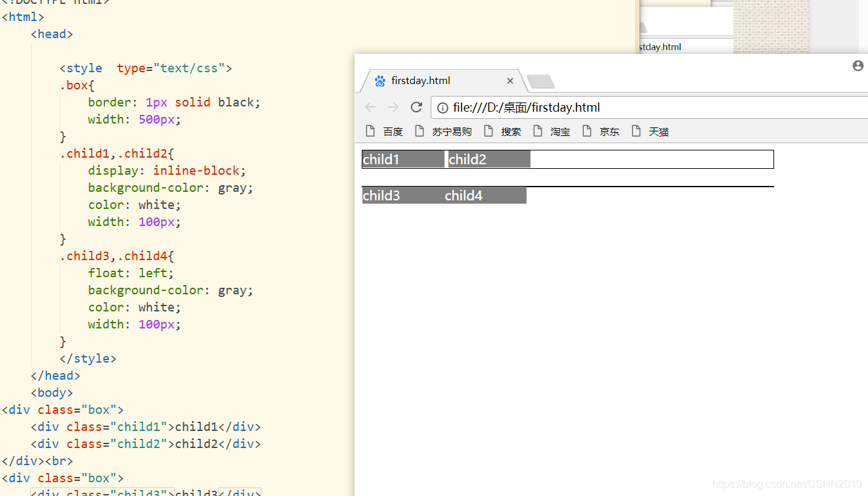Open the 搜索 bookmark

tap(503, 131)
